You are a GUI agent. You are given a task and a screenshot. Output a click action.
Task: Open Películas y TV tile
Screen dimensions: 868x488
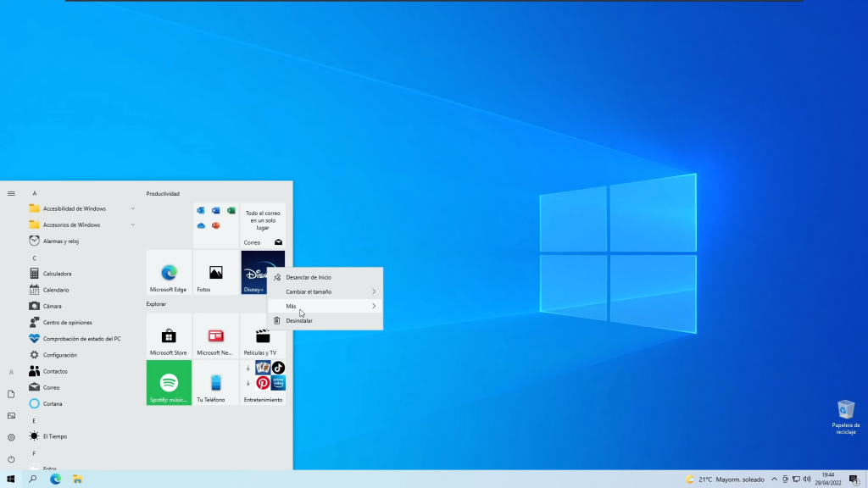click(x=262, y=336)
